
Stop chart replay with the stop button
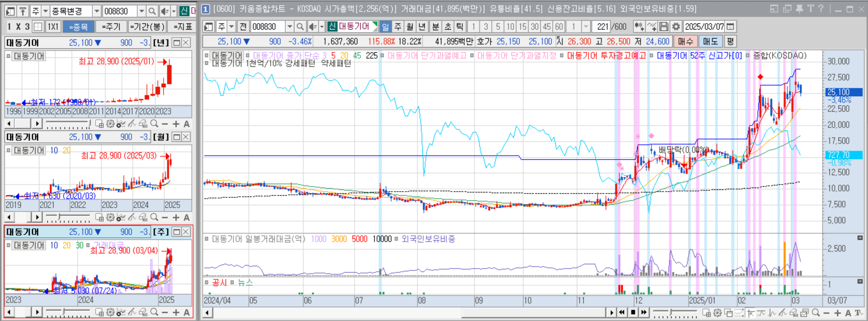(633, 312)
